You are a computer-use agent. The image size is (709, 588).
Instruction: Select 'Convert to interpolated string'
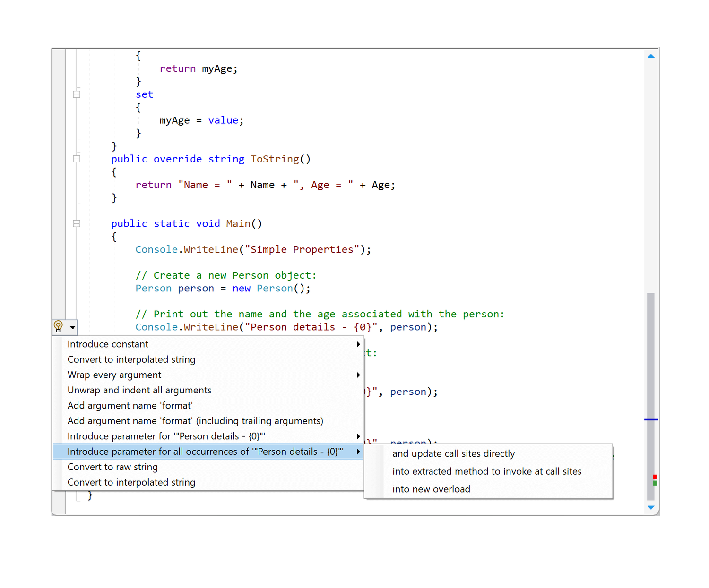(131, 359)
